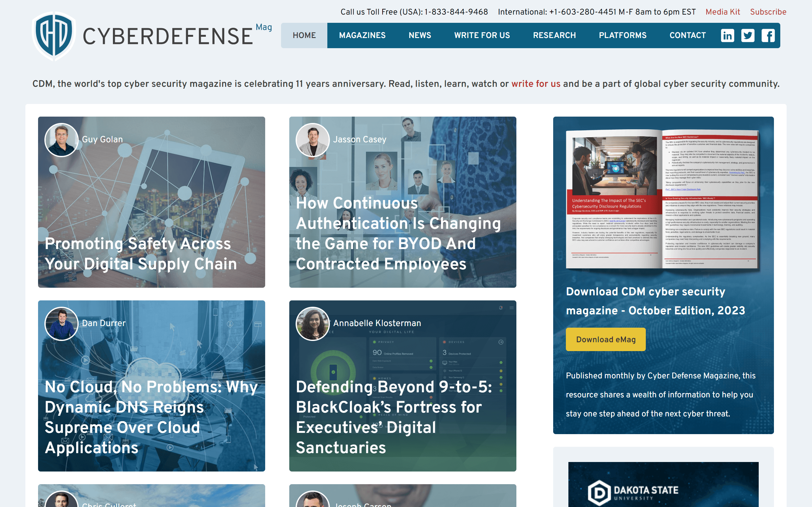The image size is (812, 507).
Task: Open the Media Kit link
Action: click(x=723, y=12)
